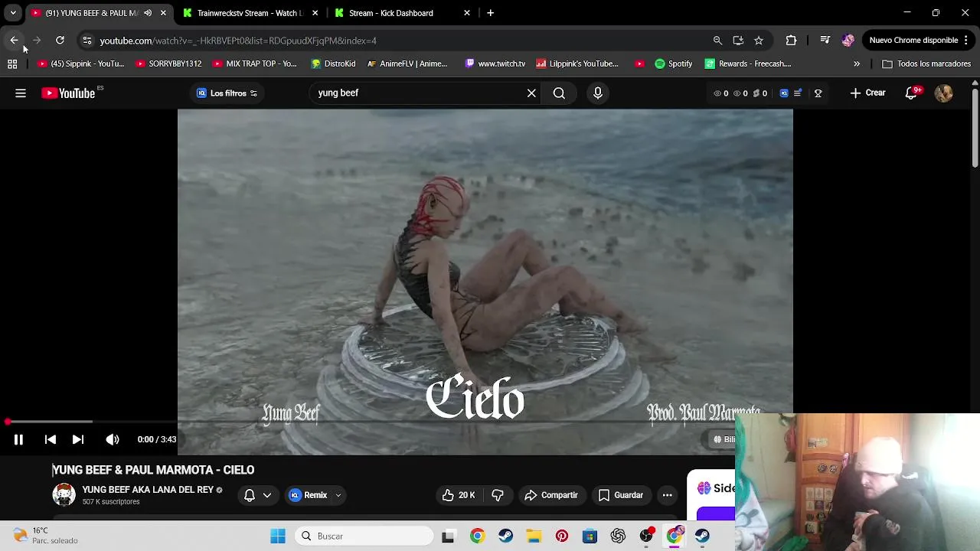Image resolution: width=980 pixels, height=551 pixels.
Task: Share the video via Compartir
Action: click(x=551, y=495)
